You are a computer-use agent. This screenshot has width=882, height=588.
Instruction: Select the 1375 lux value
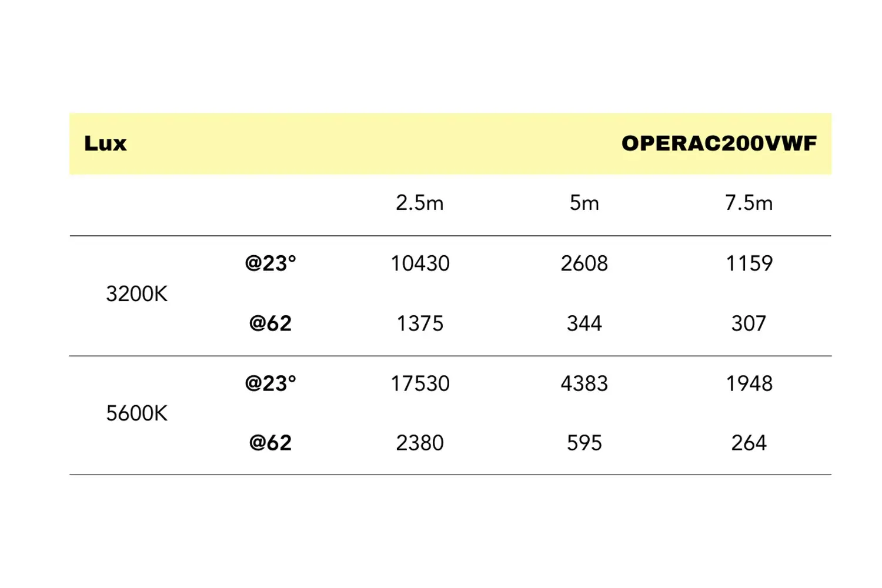click(420, 323)
